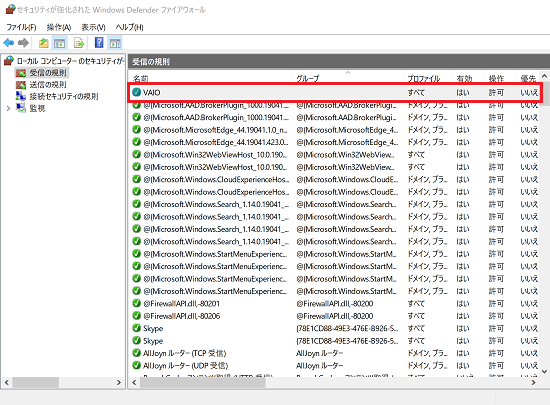Open the 操作(A) menu
The height and width of the screenshot is (405, 550).
coord(59,27)
